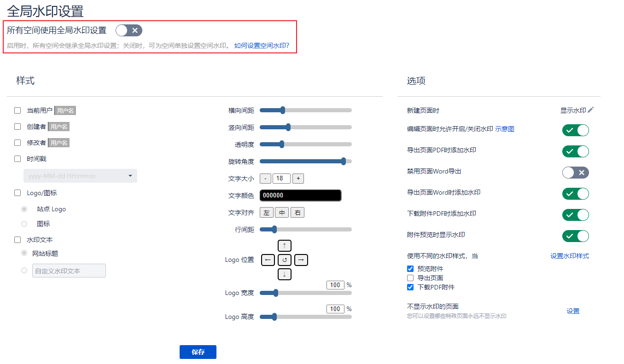Image resolution: width=624 pixels, height=364 pixels.
Task: Reset Logo position with center rotate icon
Action: point(285,260)
